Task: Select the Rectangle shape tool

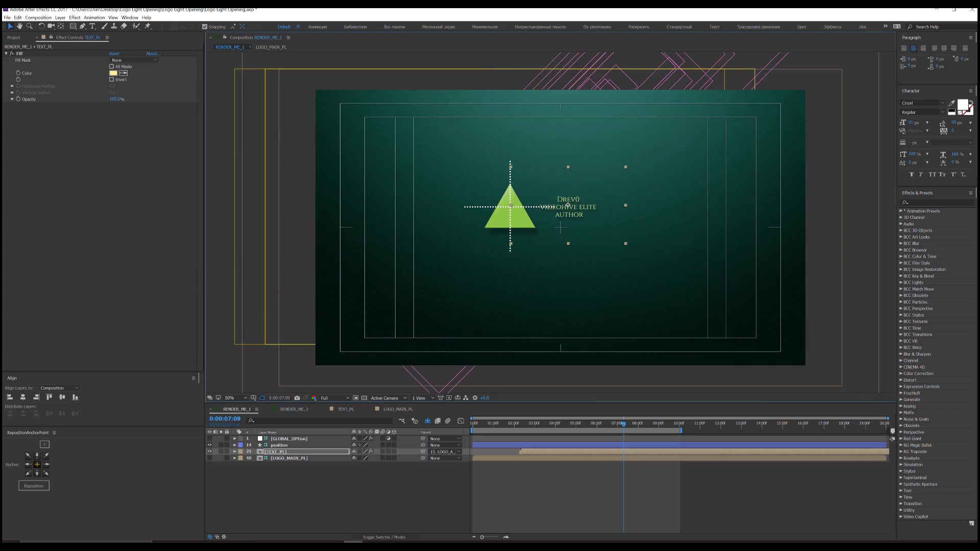Action: pyautogui.click(x=73, y=26)
